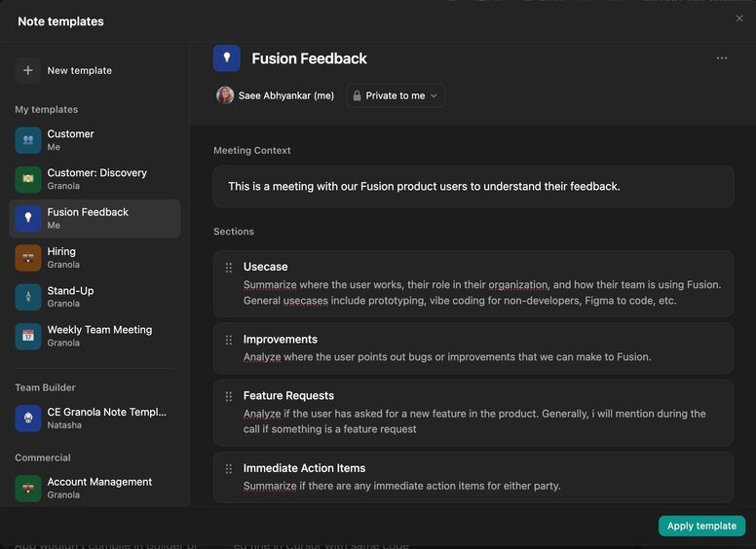This screenshot has width=756, height=549.
Task: Open the Private to me dropdown chevron
Action: pos(434,95)
